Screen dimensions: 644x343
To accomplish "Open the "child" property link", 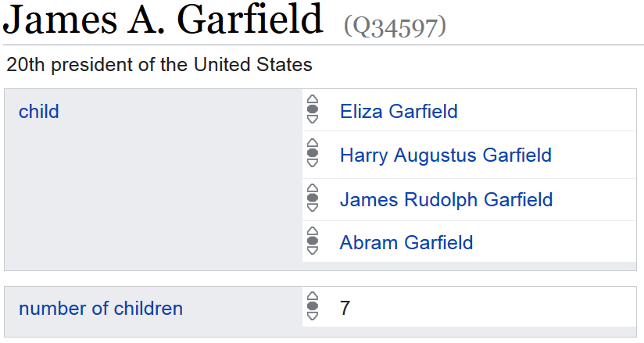I will coord(38,111).
